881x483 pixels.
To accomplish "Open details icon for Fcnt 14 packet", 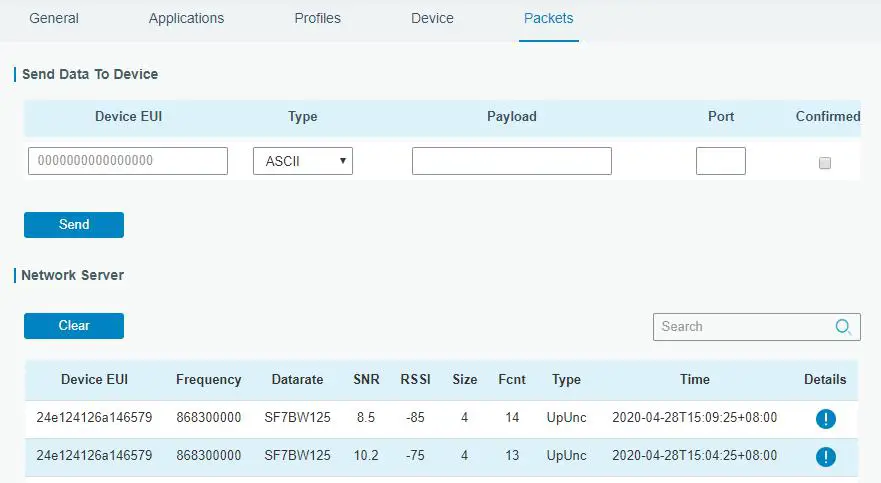I will tap(825, 418).
